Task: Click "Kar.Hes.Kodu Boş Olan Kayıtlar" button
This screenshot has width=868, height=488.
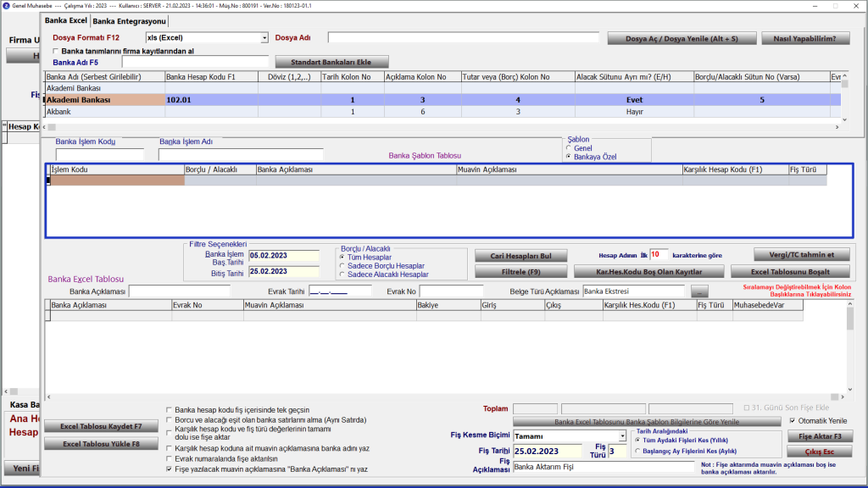Action: click(x=648, y=272)
